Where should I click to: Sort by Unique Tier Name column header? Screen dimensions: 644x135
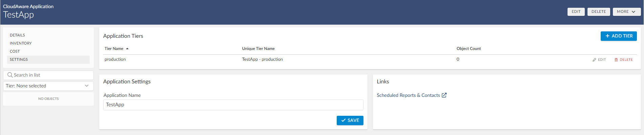coord(258,49)
